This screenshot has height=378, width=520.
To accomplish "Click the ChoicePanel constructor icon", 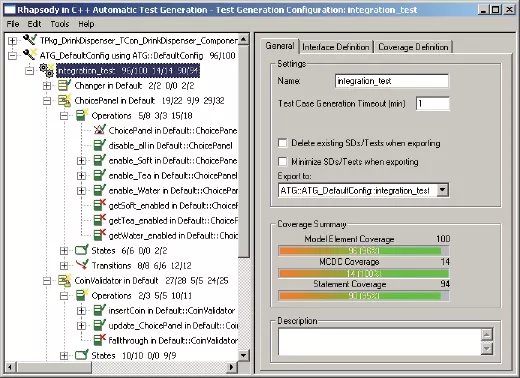I will click(99, 130).
